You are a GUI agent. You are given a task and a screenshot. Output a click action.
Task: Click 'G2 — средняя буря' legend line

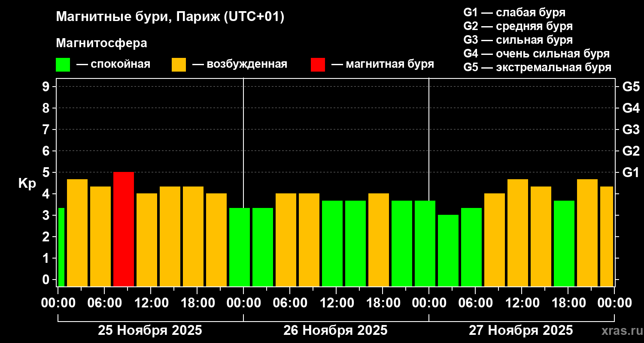[x=518, y=26]
